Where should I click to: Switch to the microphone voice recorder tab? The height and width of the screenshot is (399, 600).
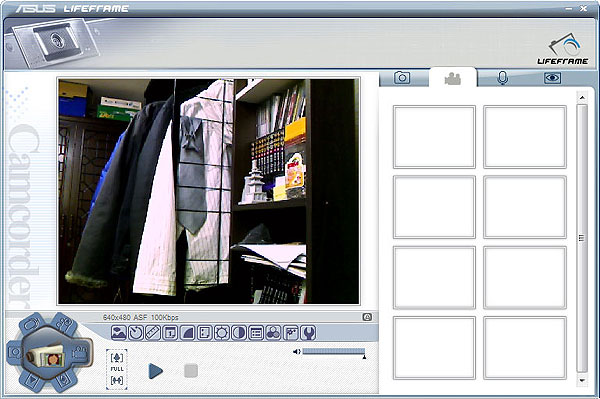(x=502, y=78)
